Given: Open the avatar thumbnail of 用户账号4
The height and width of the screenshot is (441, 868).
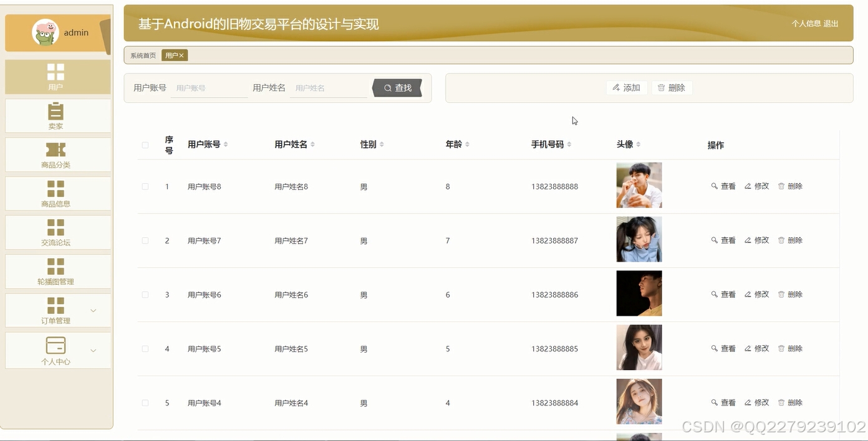Looking at the screenshot, I should click(639, 402).
